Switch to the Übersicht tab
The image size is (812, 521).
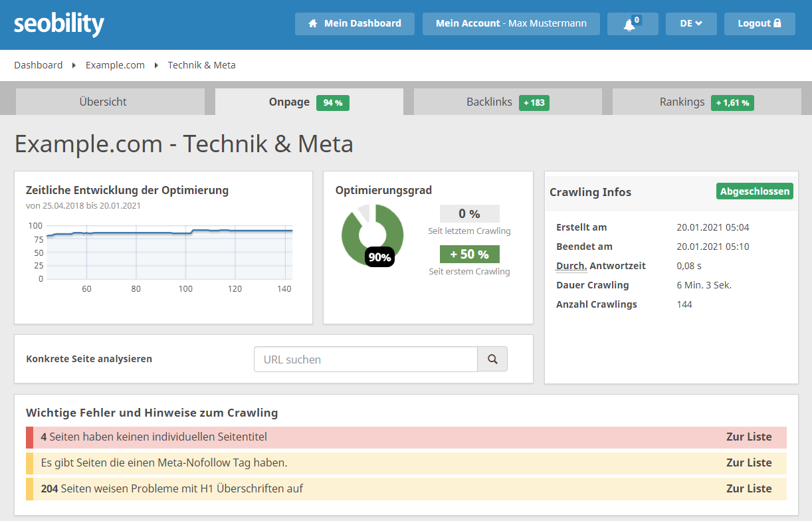103,102
